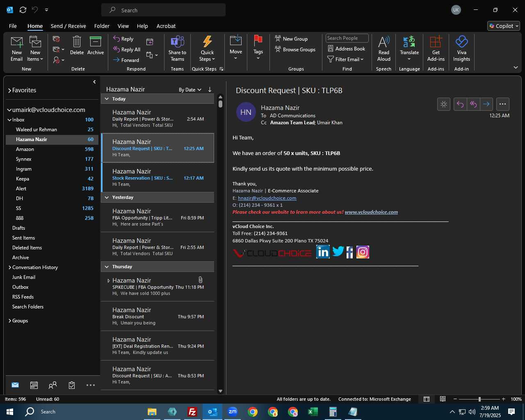Collapse the ribbon with the chevron
This screenshot has height=420, width=525.
coord(516,67)
